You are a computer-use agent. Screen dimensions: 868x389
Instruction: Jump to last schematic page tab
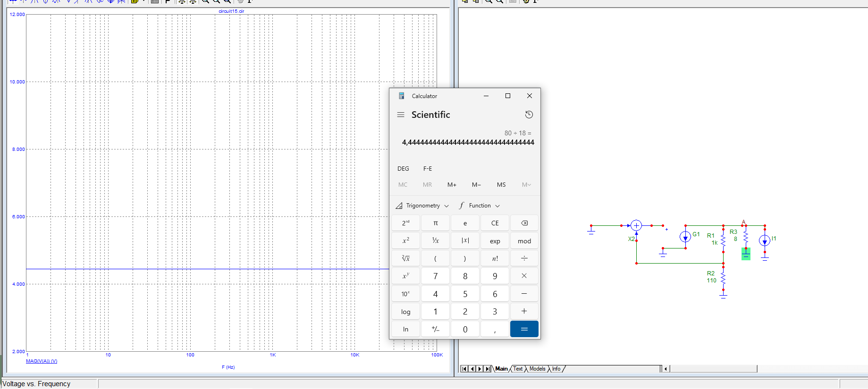(x=488, y=369)
